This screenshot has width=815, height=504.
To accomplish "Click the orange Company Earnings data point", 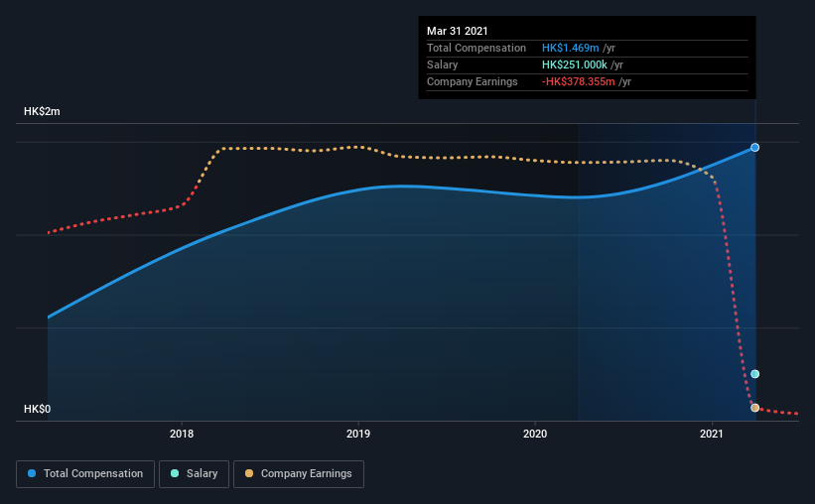I will pos(754,408).
